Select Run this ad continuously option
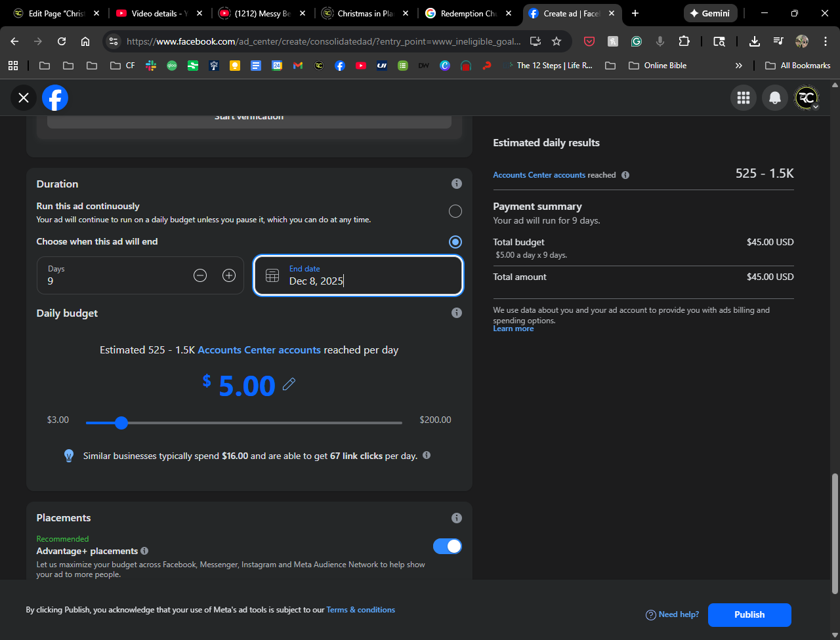840x640 pixels. coord(455,211)
